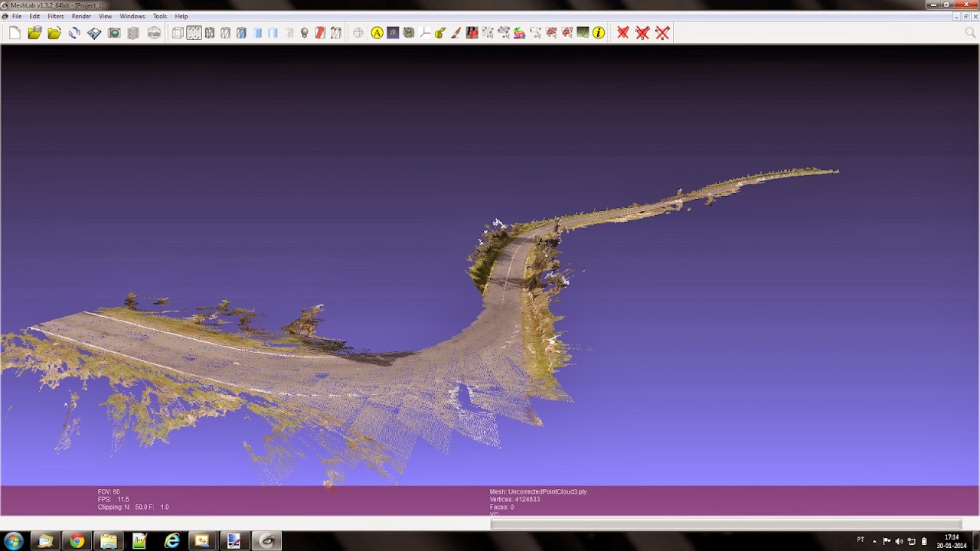Image resolution: width=980 pixels, height=551 pixels.
Task: Select the Z-painting brush tool
Action: tap(456, 33)
